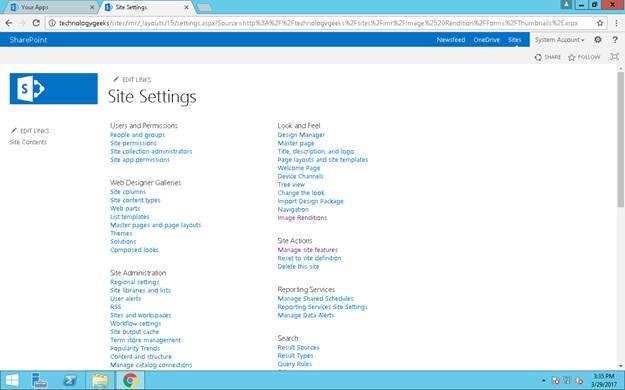625x390 pixels.
Task: Reload the page
Action: pos(36,23)
